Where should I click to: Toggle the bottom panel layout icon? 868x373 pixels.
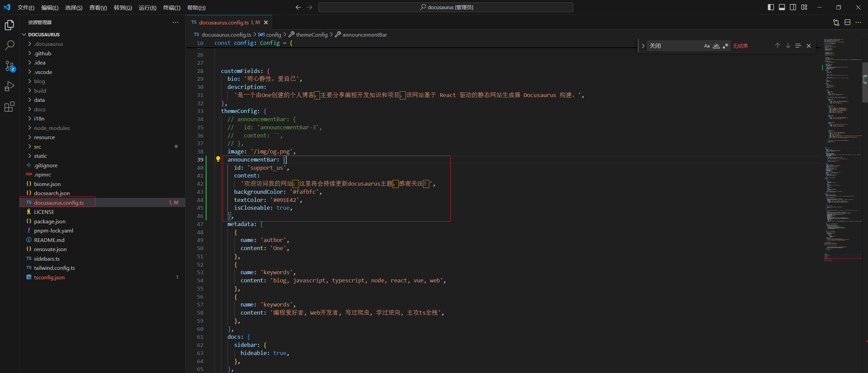coord(782,7)
